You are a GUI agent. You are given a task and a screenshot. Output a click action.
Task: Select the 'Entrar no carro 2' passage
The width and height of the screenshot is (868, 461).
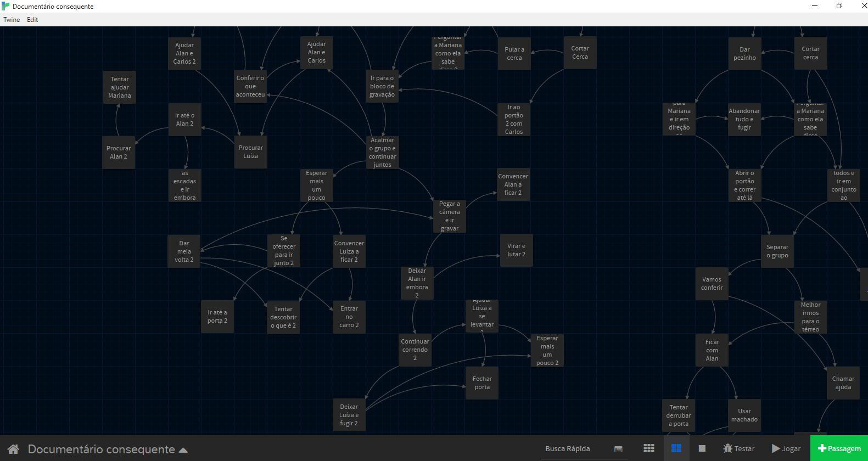click(x=349, y=317)
